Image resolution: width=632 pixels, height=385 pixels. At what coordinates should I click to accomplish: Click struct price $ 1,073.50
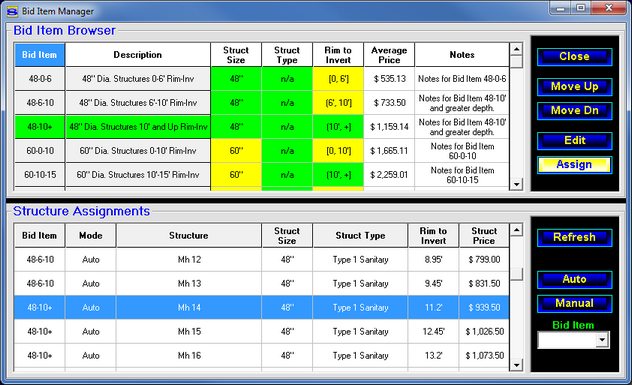pyautogui.click(x=484, y=356)
